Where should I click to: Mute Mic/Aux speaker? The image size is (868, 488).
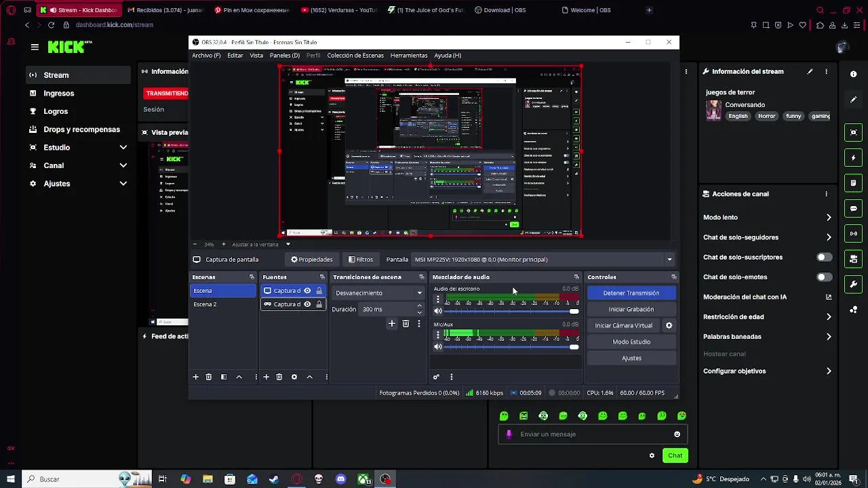438,347
